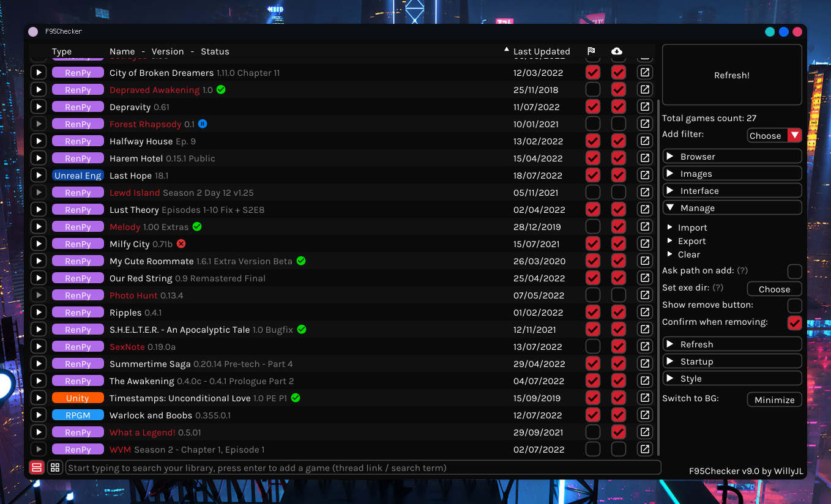Click the big Refresh! button
Screen dimensions: 831x504
732,75
